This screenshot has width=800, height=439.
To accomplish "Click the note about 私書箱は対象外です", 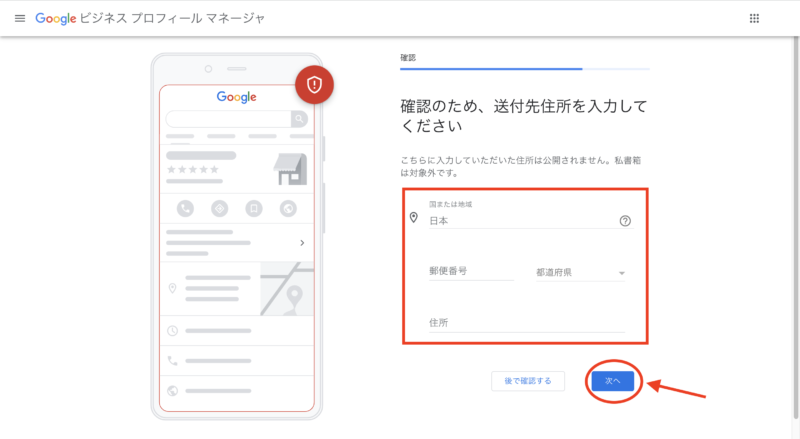I will click(520, 166).
